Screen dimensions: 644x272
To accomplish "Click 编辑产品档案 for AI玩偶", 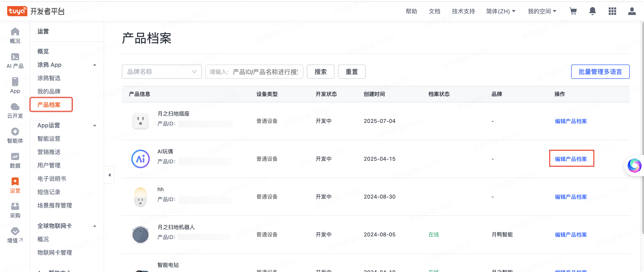I will pos(571,159).
